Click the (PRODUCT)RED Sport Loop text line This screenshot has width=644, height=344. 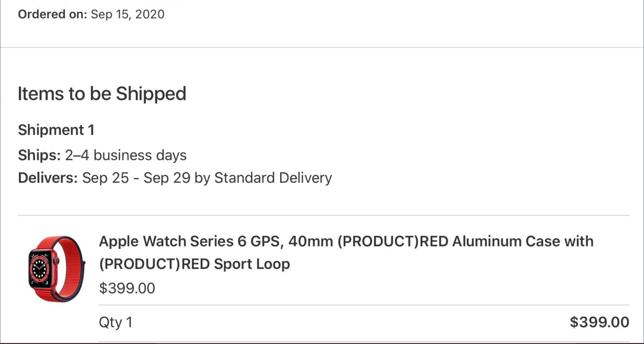click(x=194, y=264)
